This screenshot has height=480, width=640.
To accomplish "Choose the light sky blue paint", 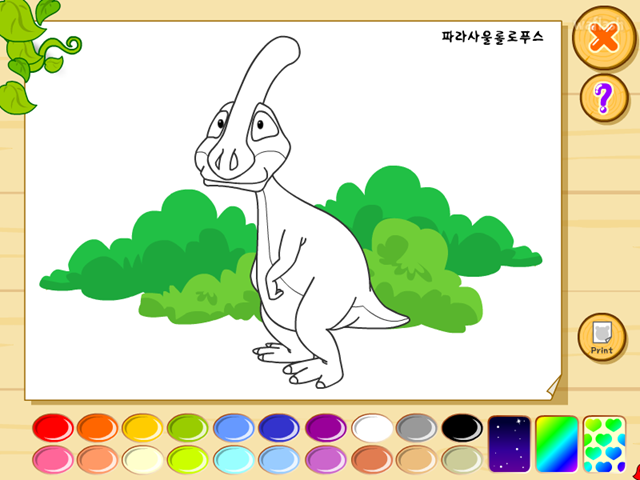I will point(279,459).
